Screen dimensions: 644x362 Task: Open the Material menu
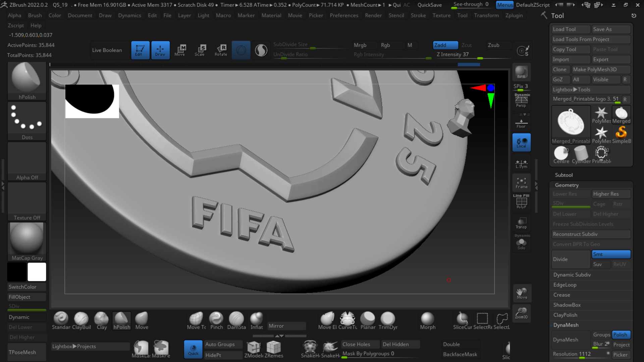point(271,15)
